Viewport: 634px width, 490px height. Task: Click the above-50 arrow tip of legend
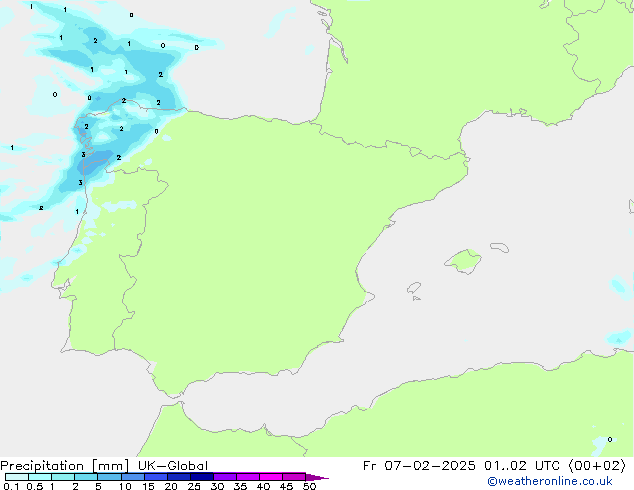pos(317,477)
